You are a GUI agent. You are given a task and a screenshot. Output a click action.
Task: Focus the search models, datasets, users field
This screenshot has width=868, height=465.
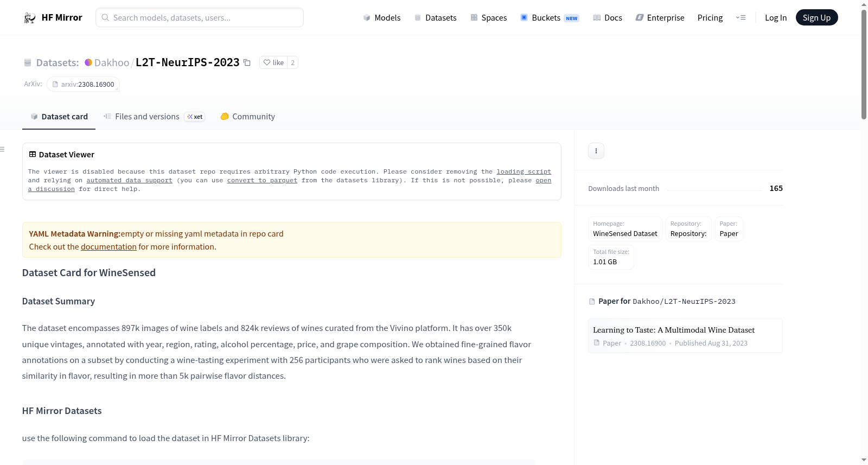click(x=200, y=17)
